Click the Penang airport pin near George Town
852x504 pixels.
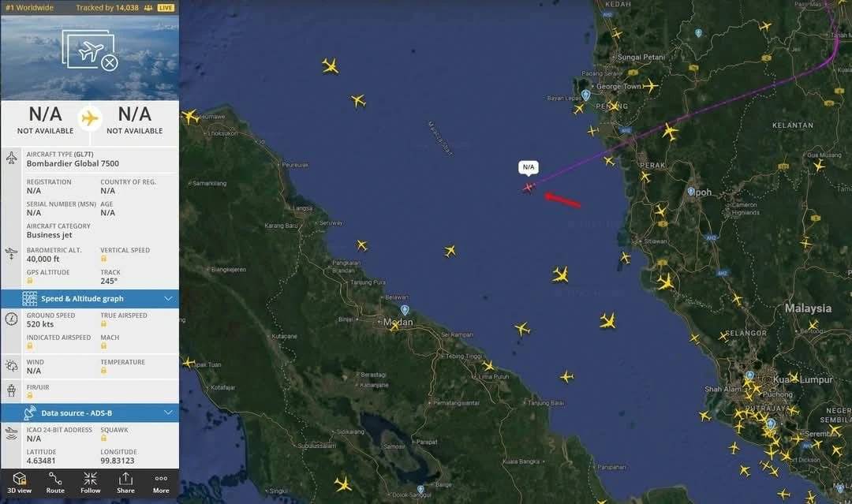[x=585, y=95]
